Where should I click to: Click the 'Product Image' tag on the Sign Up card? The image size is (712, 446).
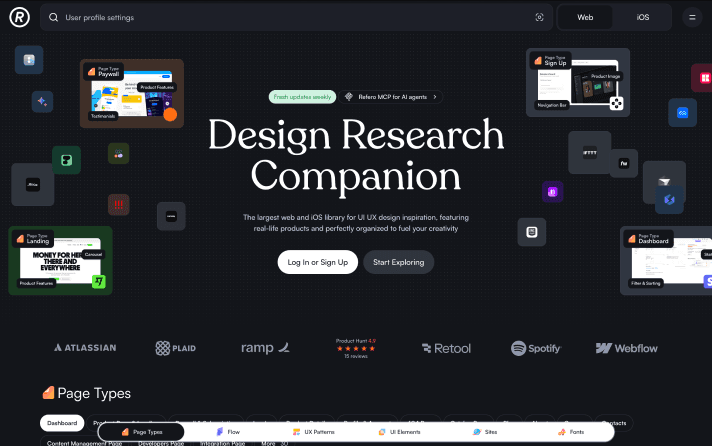point(605,76)
